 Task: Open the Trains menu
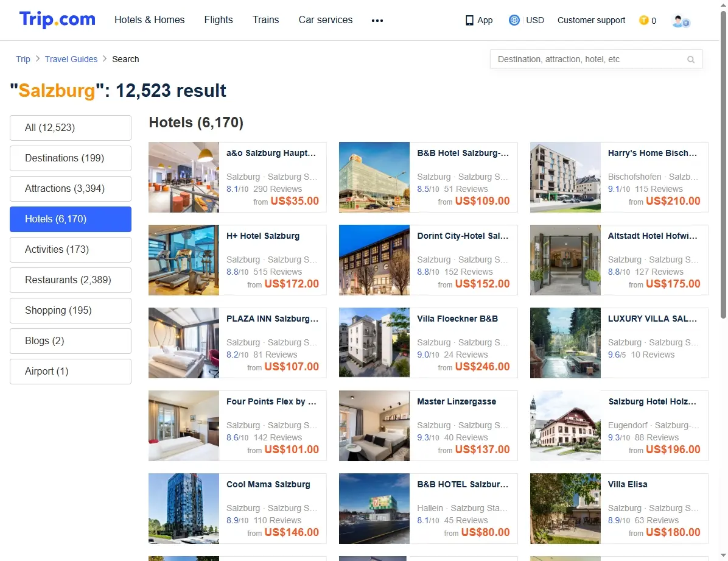pos(265,20)
